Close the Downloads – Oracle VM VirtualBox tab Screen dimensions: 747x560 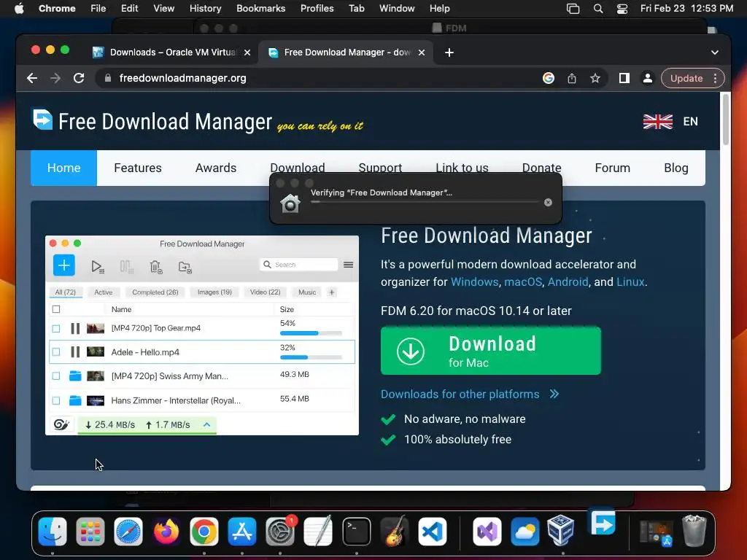click(x=247, y=52)
